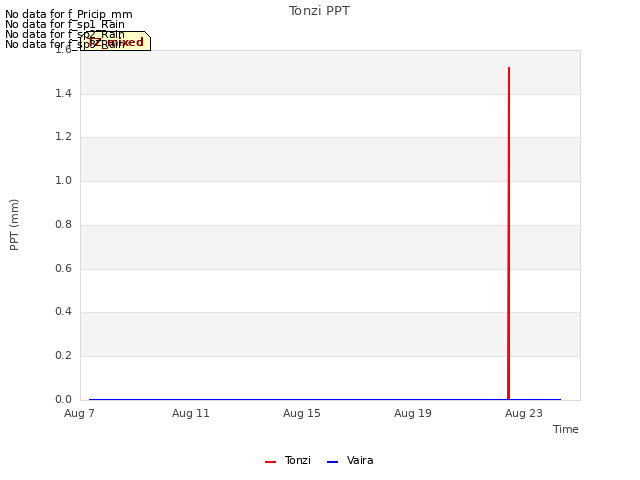Click the 'Aug 11' x-axis tick label
This screenshot has height=480, width=640.
pyautogui.click(x=191, y=413)
